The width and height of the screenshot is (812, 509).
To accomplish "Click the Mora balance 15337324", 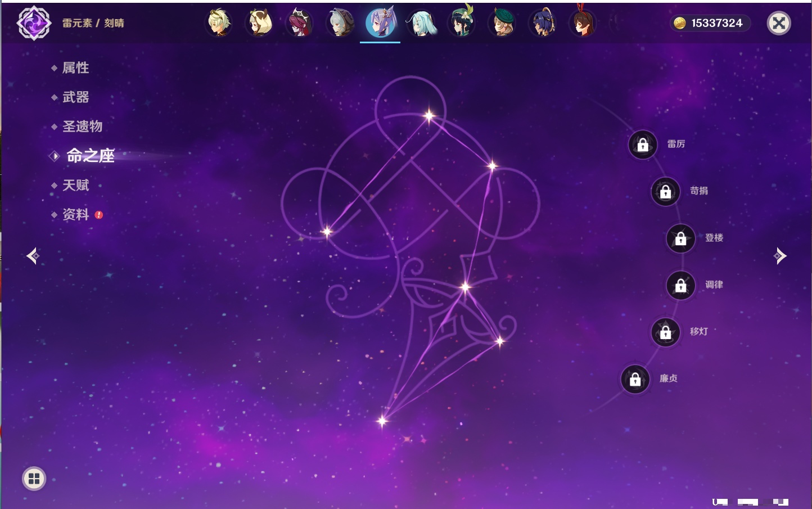I will tap(717, 23).
